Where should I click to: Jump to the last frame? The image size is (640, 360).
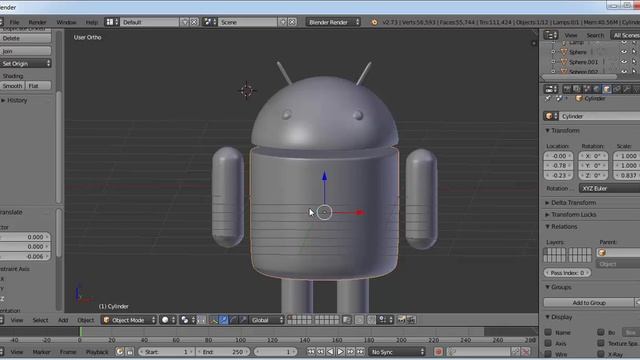tap(360, 352)
